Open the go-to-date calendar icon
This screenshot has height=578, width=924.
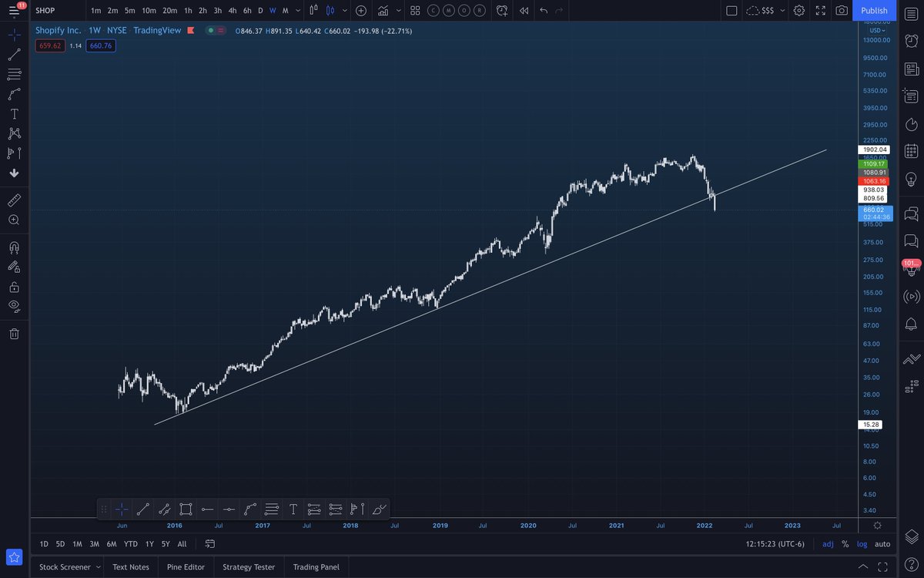pyautogui.click(x=210, y=543)
